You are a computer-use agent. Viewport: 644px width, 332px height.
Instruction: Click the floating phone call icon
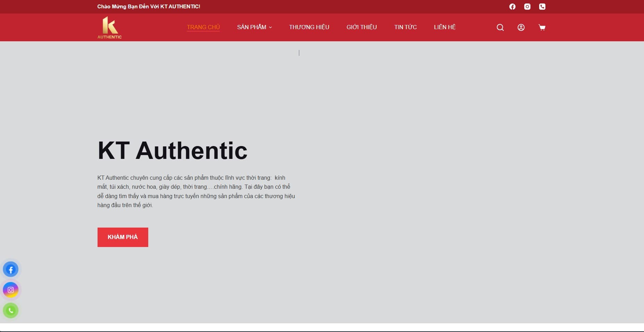pos(11,310)
